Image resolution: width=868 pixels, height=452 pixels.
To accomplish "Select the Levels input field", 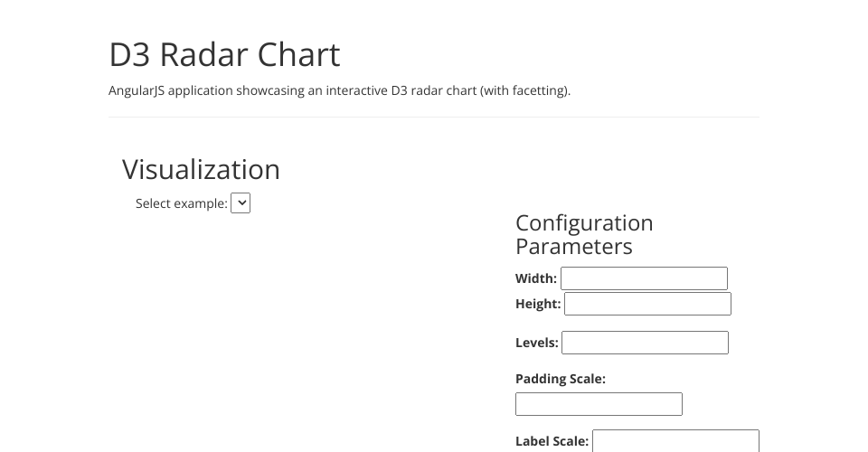I will (x=645, y=343).
